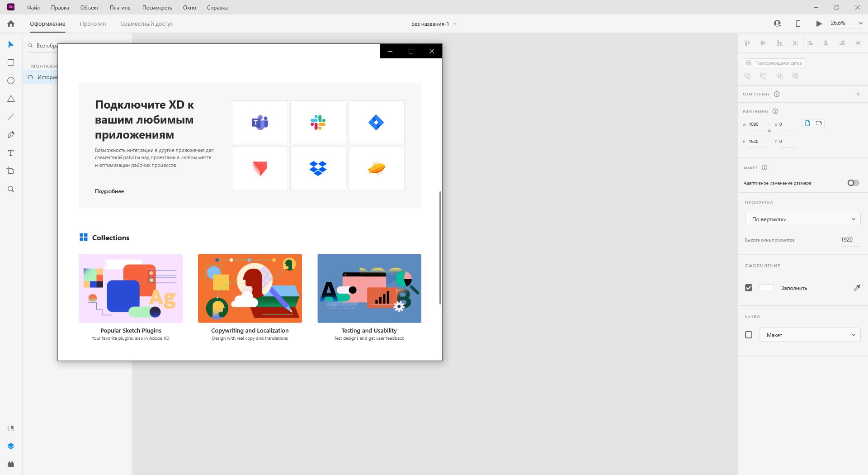The image size is (868, 475).
Task: Open the Plugins panel icon
Action: coord(11,464)
